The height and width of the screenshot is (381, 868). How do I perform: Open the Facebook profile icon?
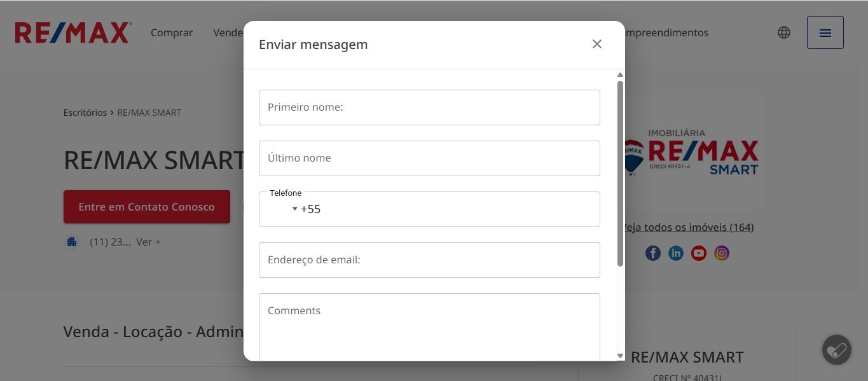pos(653,253)
